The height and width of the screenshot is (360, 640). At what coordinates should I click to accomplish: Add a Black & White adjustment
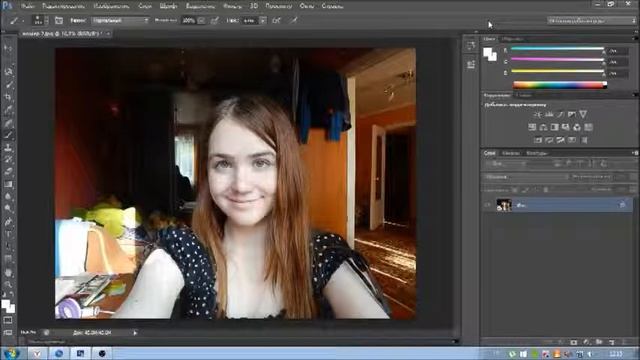tap(554, 127)
